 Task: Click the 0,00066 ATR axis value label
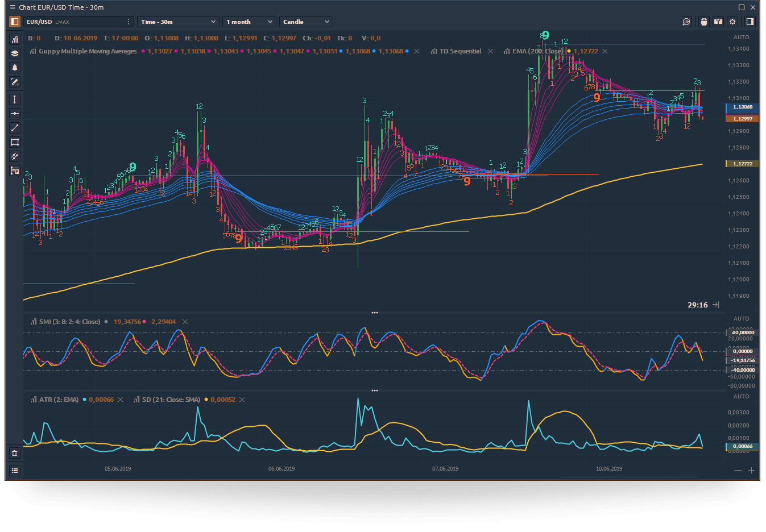coord(742,446)
